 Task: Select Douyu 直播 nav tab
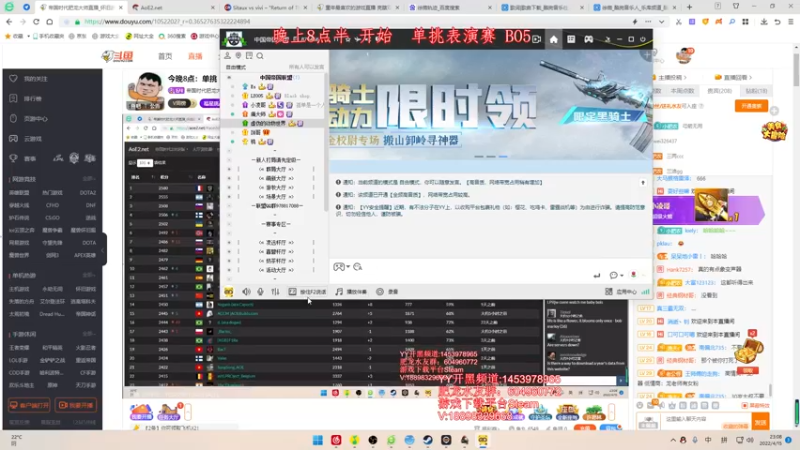pyautogui.click(x=195, y=56)
